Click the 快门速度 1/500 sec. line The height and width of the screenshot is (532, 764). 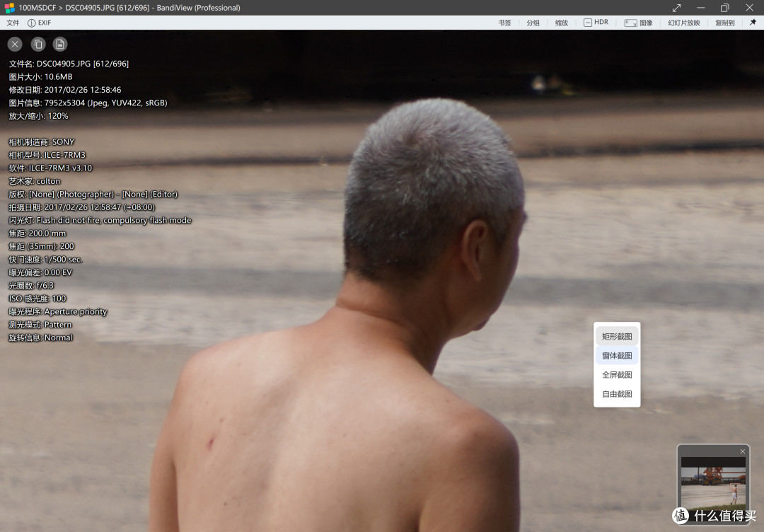[45, 260]
